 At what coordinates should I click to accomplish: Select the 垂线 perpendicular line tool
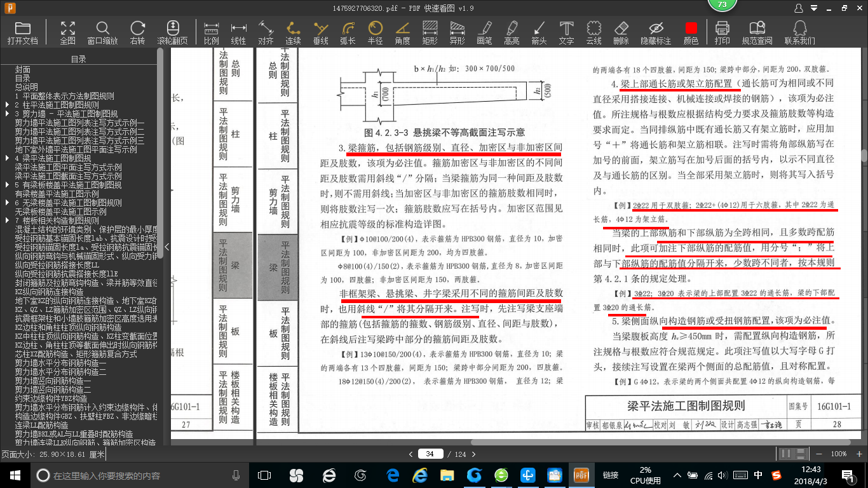[321, 32]
